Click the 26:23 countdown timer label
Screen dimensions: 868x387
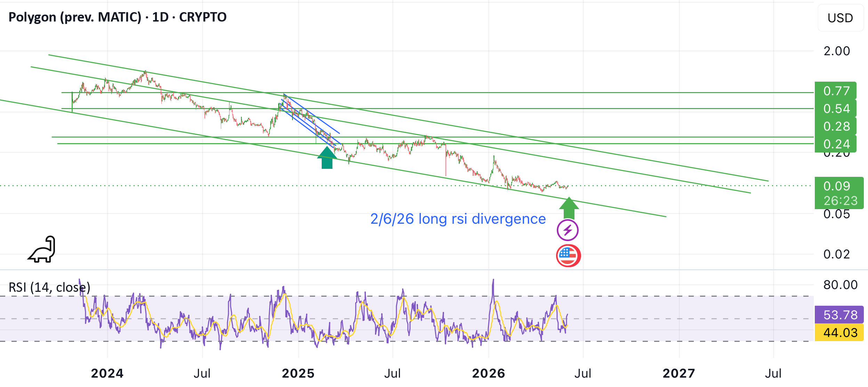point(841,200)
